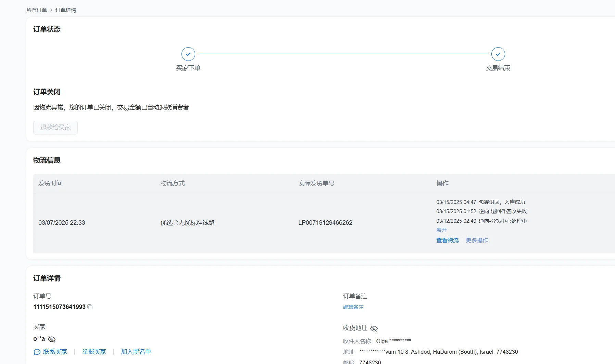The image size is (615, 364).
Task: Click the recipient name Olga
Action: pos(393,341)
